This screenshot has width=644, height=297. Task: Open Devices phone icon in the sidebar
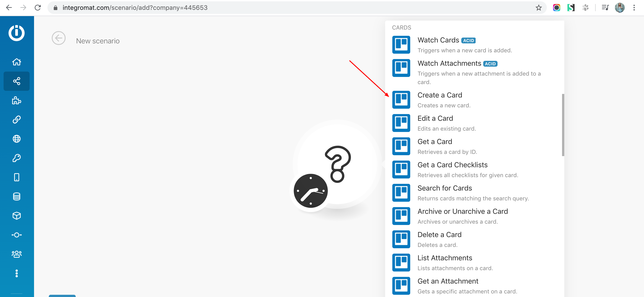(x=17, y=177)
